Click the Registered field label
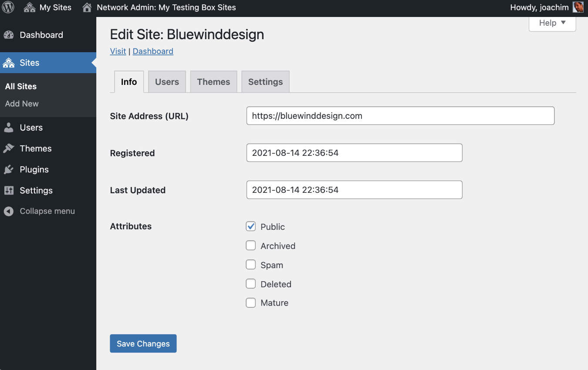Image resolution: width=588 pixels, height=370 pixels. coord(132,153)
